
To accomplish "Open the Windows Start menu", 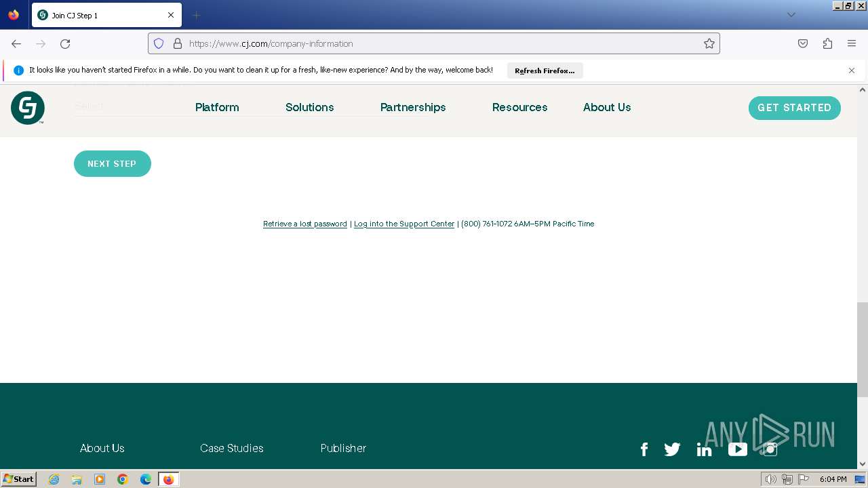I will 19,479.
